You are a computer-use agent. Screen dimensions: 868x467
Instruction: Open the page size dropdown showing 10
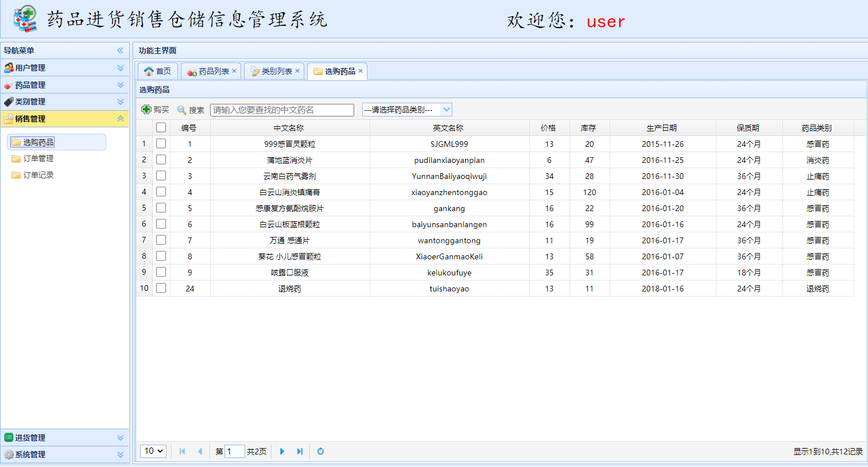point(152,452)
